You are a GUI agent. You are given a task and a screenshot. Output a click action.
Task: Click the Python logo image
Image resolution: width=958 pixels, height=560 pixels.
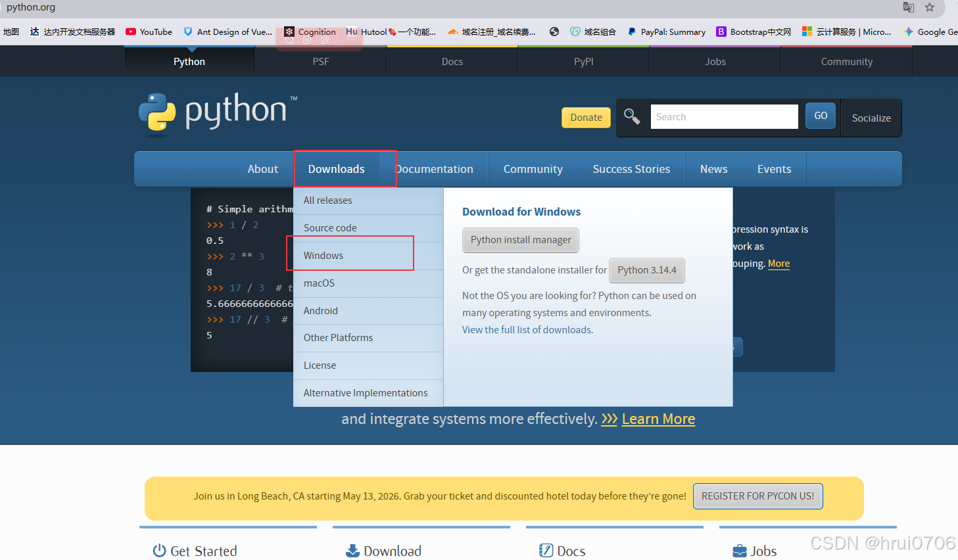218,113
